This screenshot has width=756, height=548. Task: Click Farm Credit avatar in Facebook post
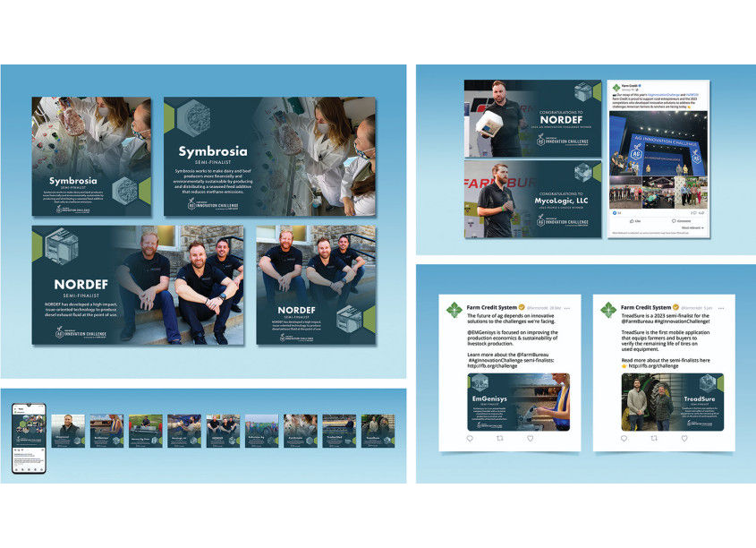coord(616,88)
